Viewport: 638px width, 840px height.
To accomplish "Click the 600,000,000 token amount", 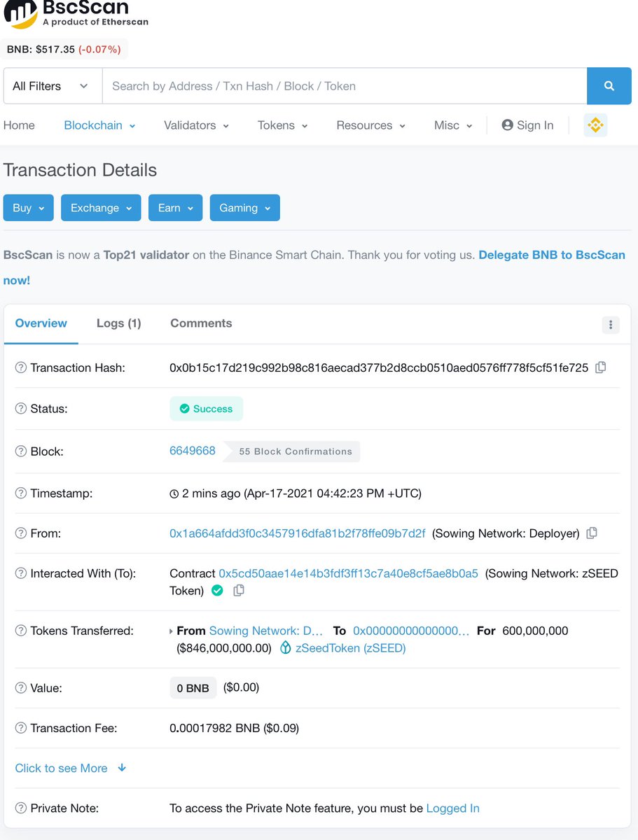I will tap(536, 631).
